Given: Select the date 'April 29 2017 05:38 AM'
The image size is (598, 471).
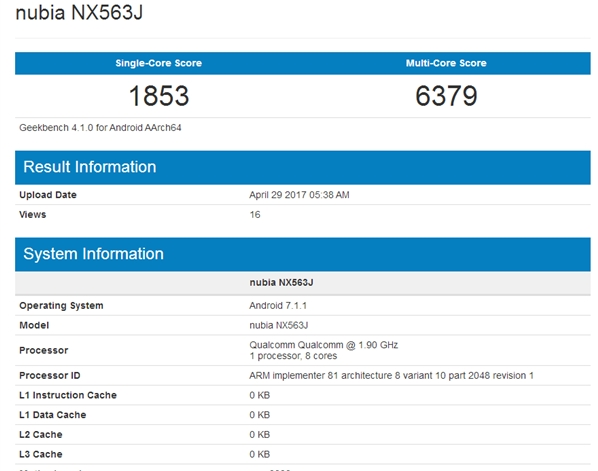Looking at the screenshot, I should coord(299,195).
